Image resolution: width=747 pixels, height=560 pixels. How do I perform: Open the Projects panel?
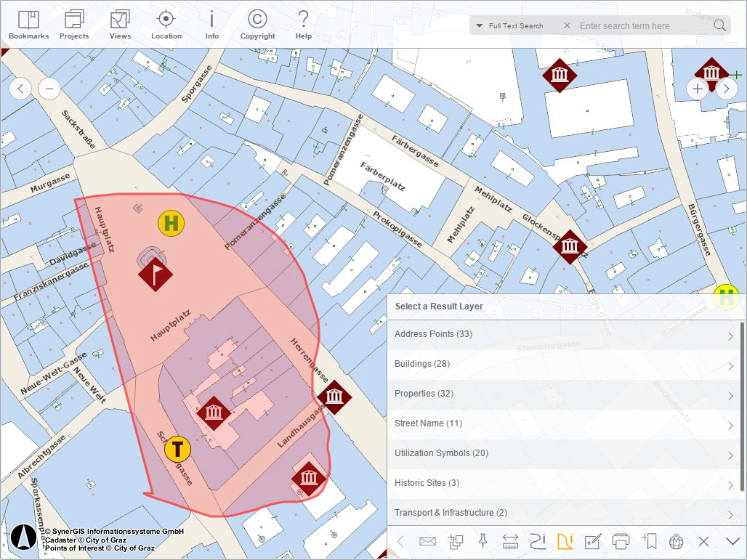pyautogui.click(x=73, y=23)
